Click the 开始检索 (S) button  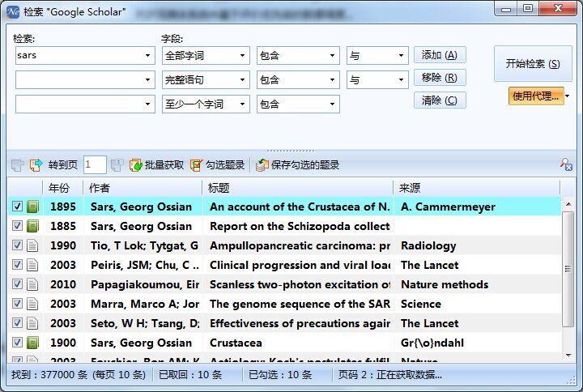[x=533, y=64]
